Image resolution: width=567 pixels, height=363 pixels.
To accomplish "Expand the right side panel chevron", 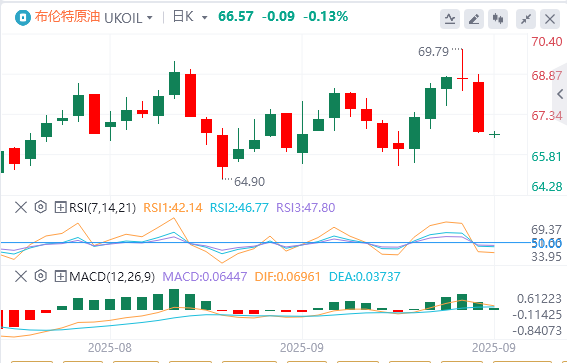I will (x=560, y=94).
